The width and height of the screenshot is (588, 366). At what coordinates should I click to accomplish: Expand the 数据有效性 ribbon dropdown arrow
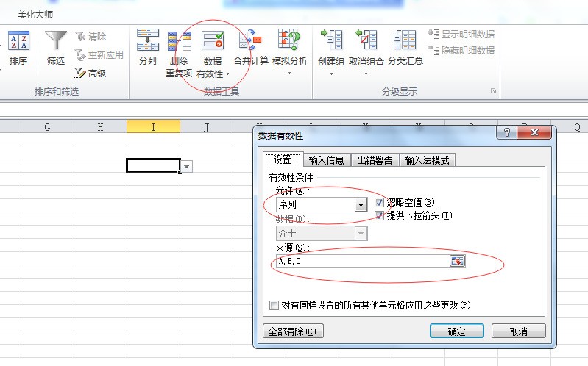tap(227, 73)
